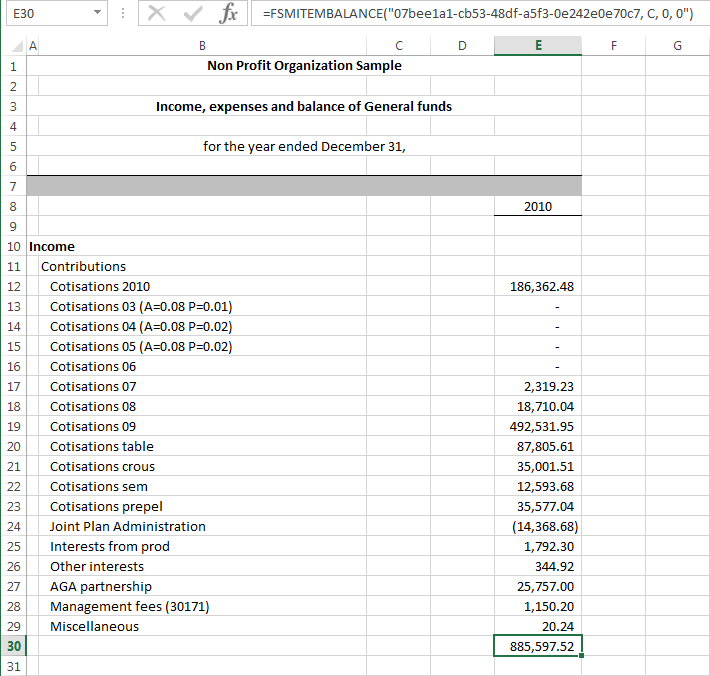Click the total cell showing 885,597.52
This screenshot has width=710, height=676.
(x=538, y=646)
